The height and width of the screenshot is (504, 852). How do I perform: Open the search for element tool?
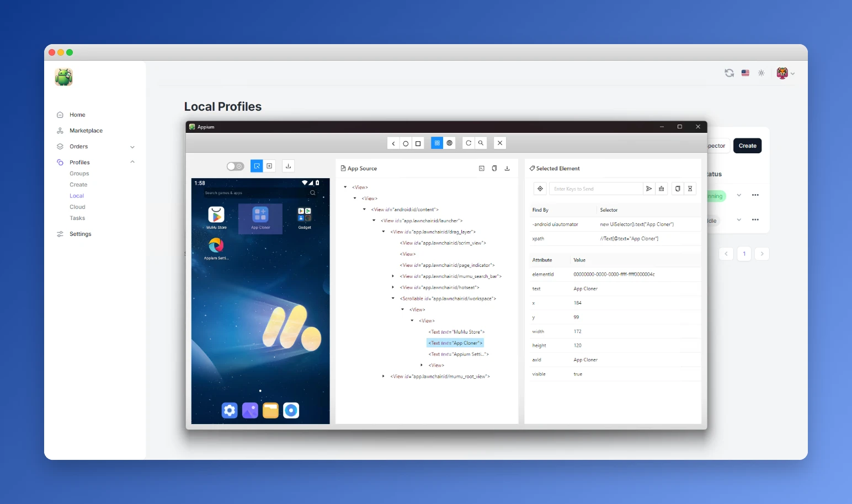(481, 143)
